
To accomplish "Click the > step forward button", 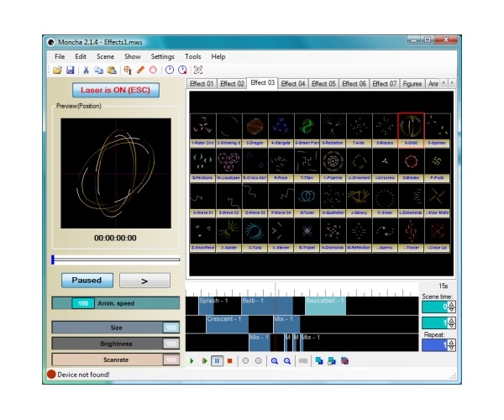I will (x=144, y=281).
